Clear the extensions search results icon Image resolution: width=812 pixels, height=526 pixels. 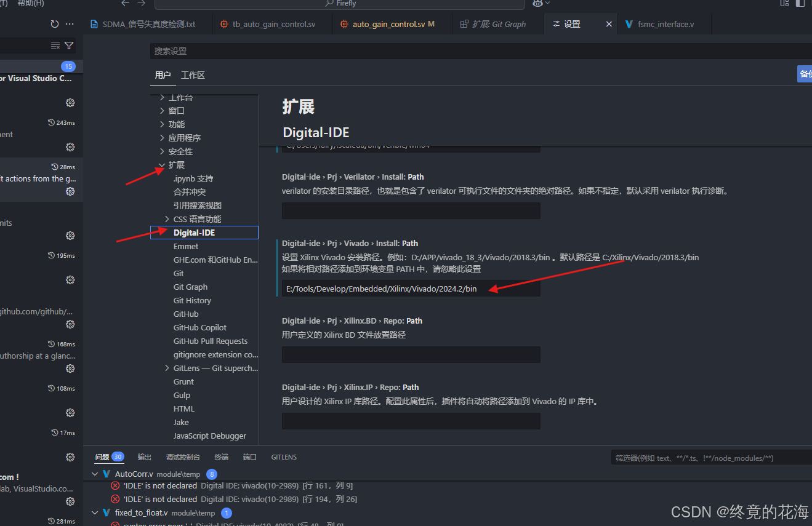point(55,46)
